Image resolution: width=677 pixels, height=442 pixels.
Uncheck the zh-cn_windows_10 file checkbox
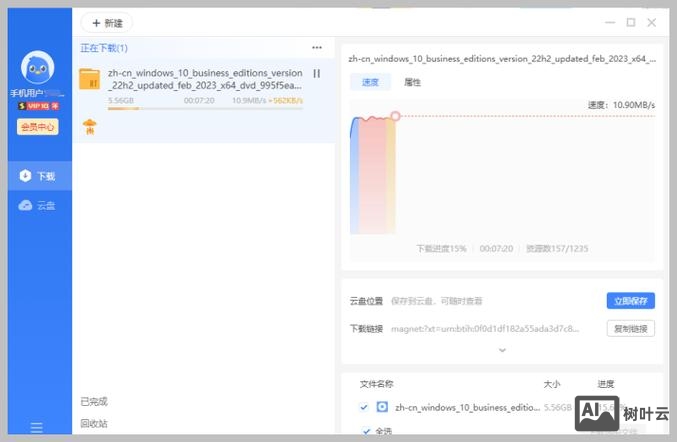point(364,407)
